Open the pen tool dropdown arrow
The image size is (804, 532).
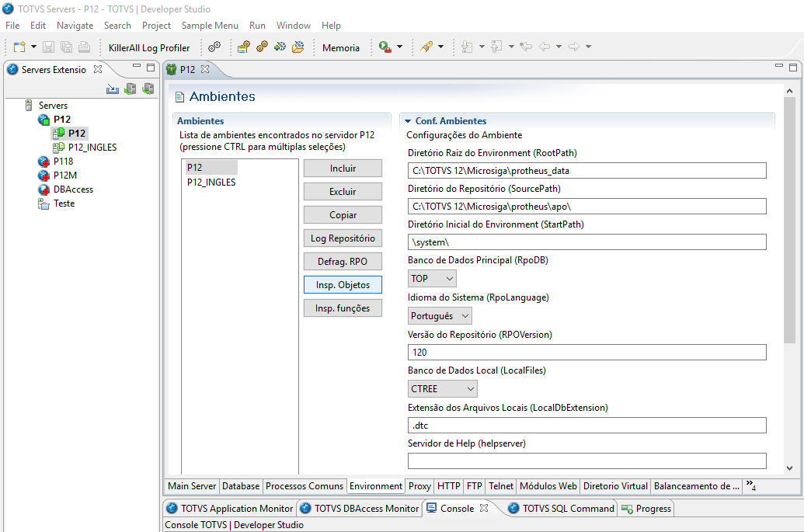[440, 47]
